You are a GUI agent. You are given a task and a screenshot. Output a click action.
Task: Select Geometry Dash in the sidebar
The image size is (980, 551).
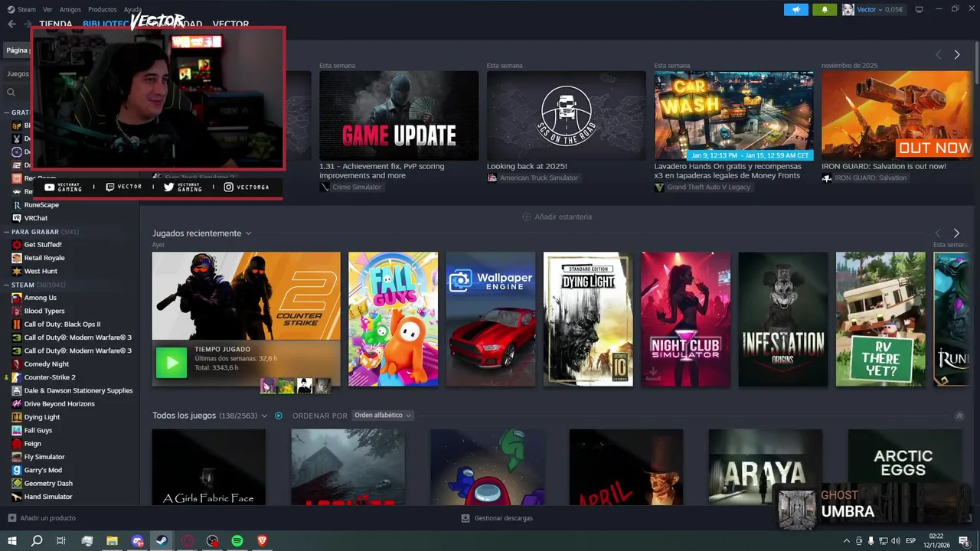[48, 484]
